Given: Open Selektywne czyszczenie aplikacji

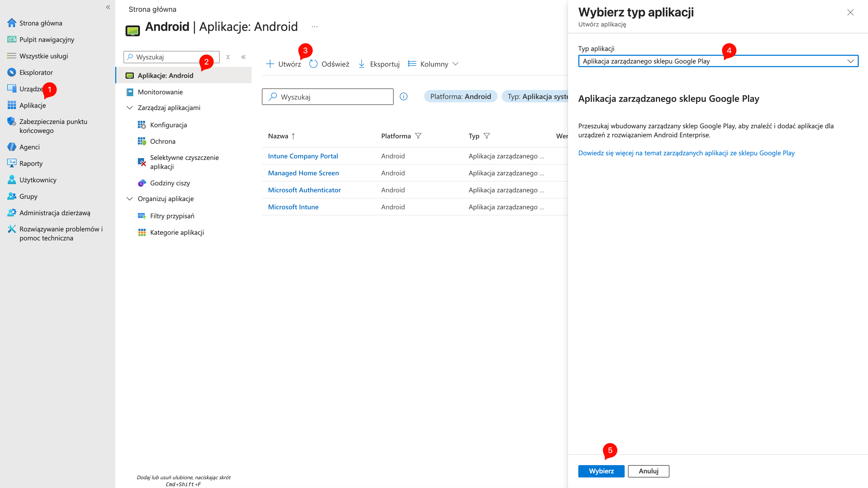Looking at the screenshot, I should pyautogui.click(x=184, y=162).
